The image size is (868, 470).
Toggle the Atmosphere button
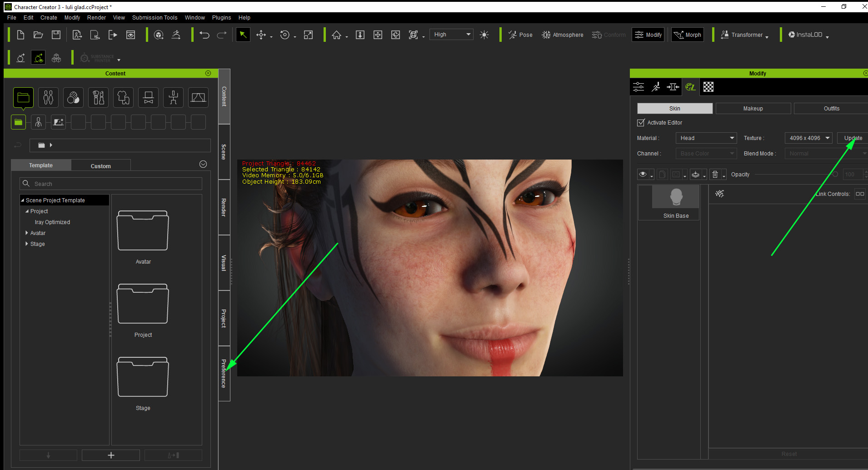[x=563, y=35]
